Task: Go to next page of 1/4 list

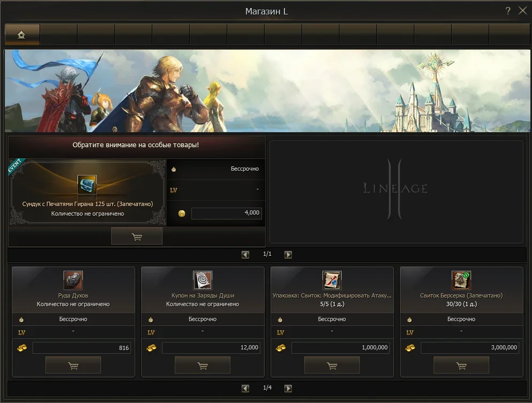Action: [x=288, y=388]
